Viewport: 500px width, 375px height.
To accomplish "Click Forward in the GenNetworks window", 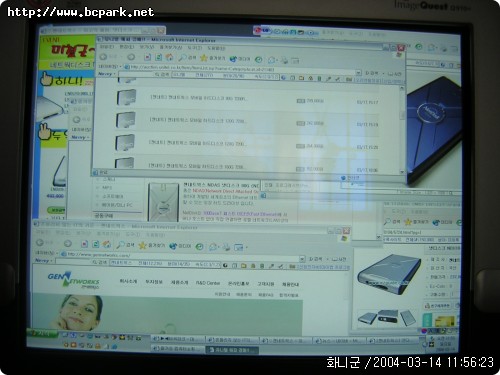I will [x=68, y=243].
